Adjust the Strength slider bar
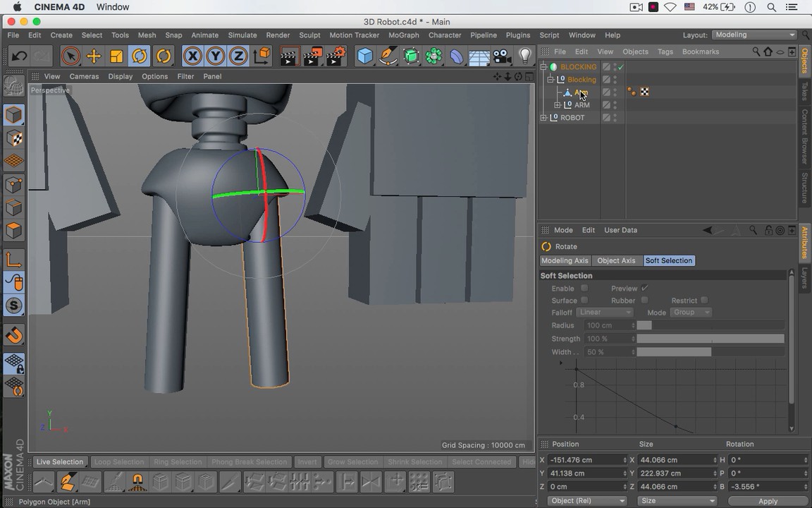The width and height of the screenshot is (812, 508). point(710,339)
